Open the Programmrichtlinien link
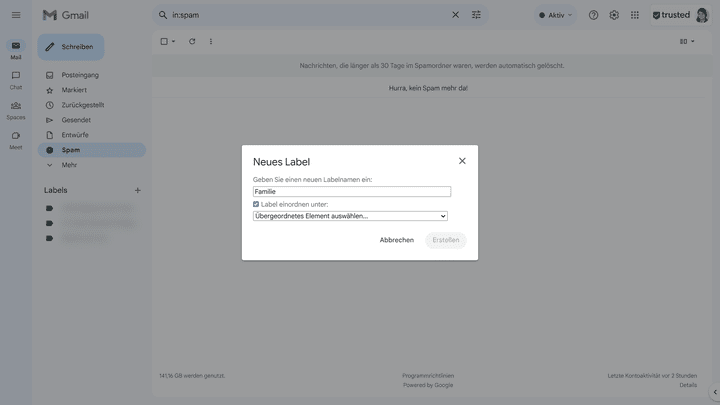This screenshot has width=720, height=405. tap(428, 376)
